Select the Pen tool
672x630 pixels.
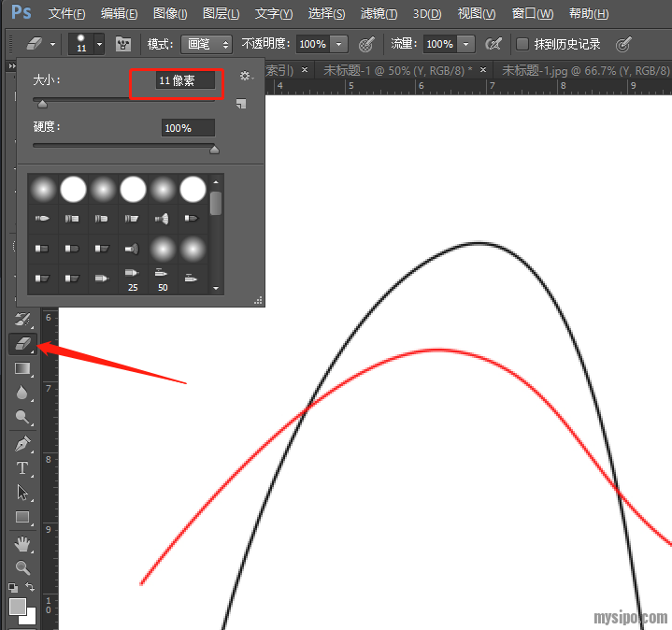[22, 442]
